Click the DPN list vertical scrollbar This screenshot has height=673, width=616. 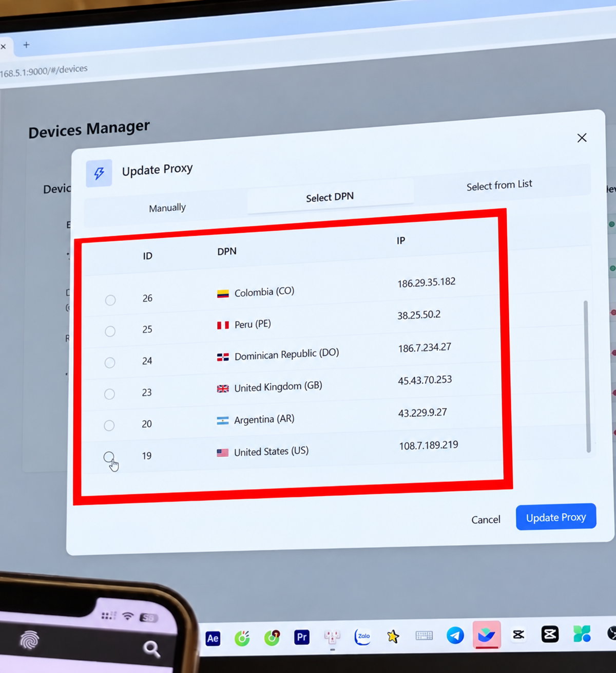(587, 377)
